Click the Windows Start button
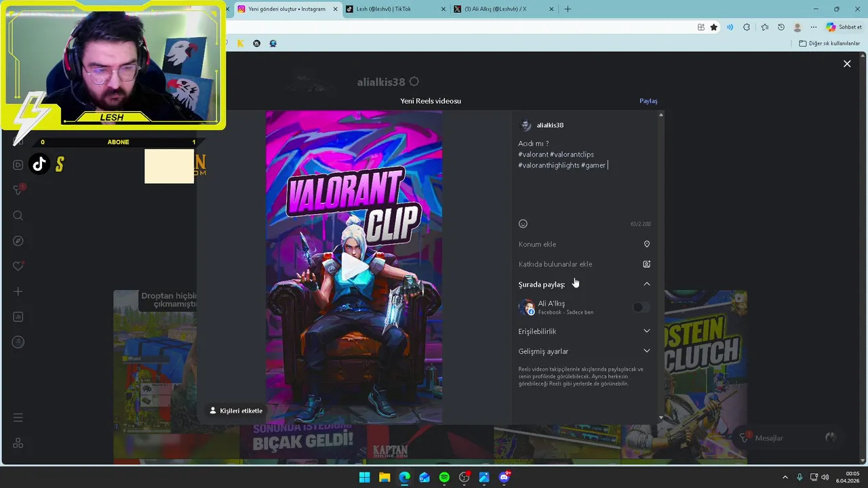The height and width of the screenshot is (488, 868). pyautogui.click(x=364, y=477)
